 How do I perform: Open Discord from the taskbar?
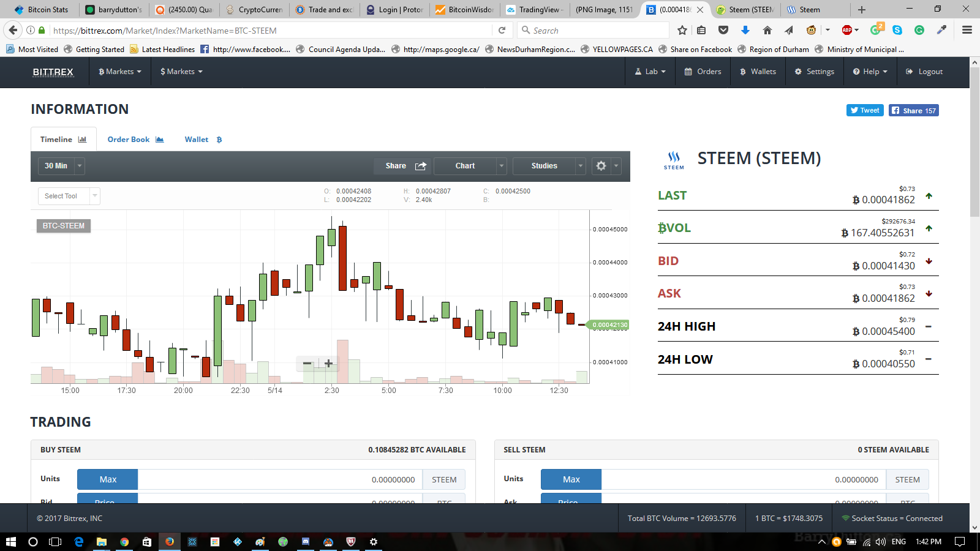click(306, 541)
